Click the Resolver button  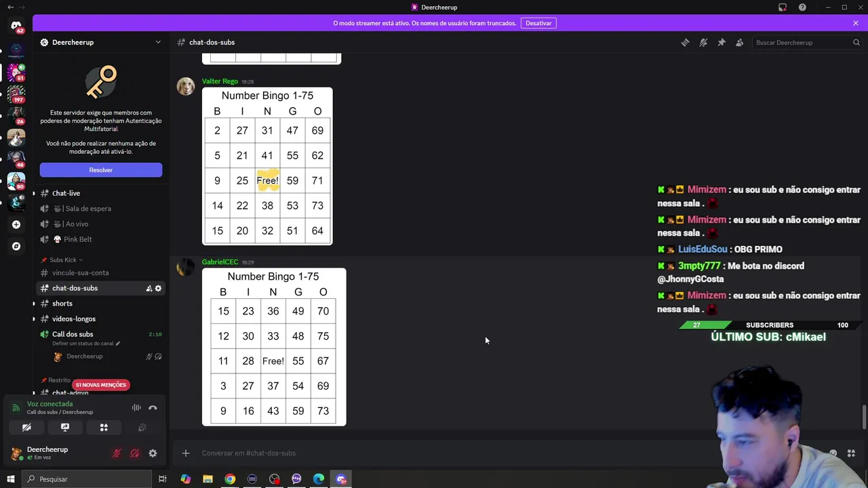coord(101,170)
